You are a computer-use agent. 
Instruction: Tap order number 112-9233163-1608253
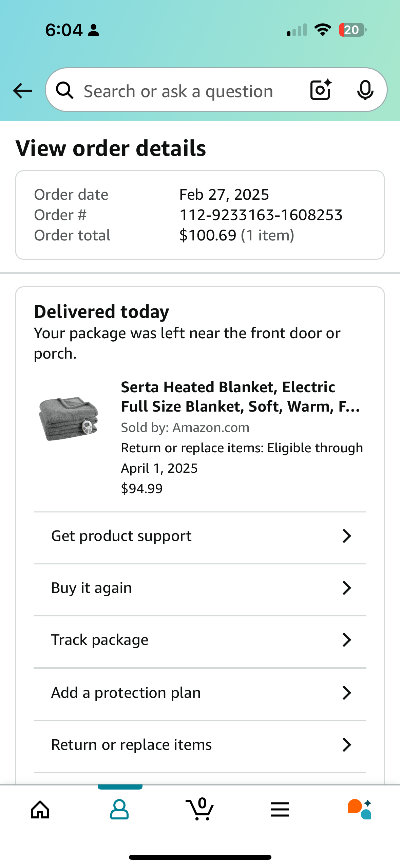point(261,215)
